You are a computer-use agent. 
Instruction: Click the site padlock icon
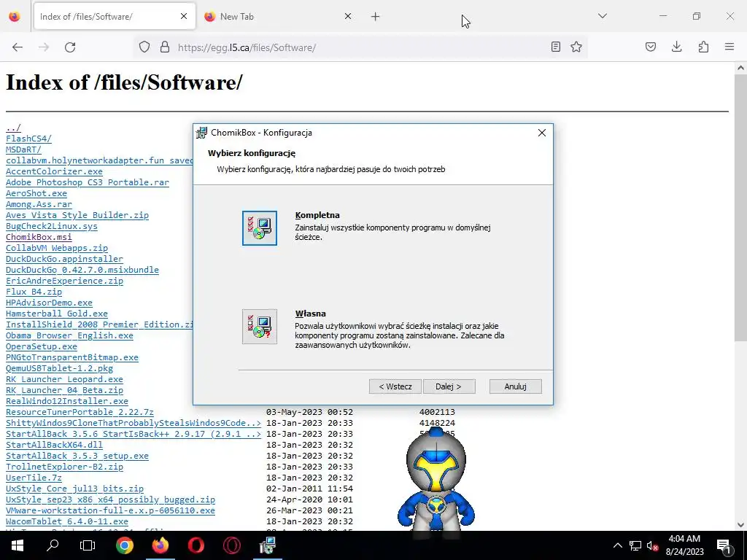165,47
